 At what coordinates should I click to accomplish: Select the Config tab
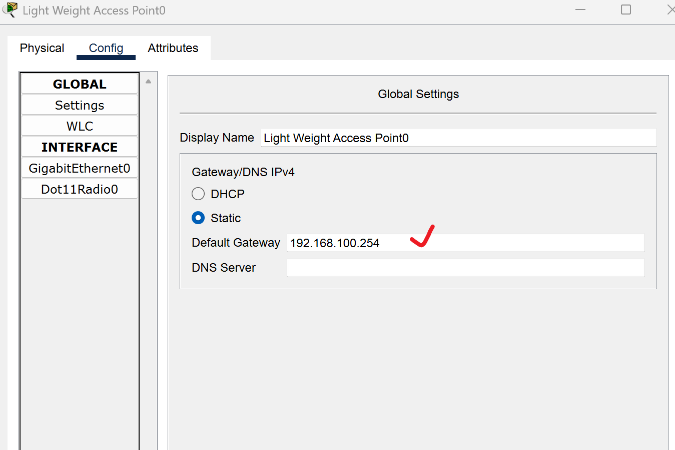tap(106, 48)
